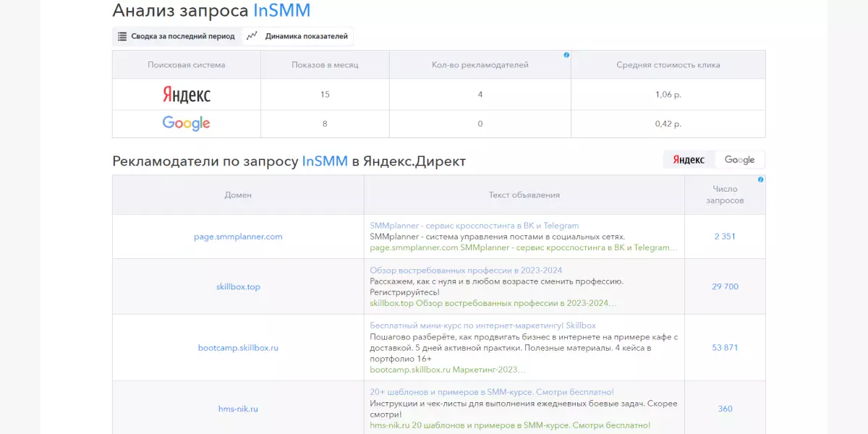
Task: Open the InSMM link in page title
Action: tap(282, 11)
